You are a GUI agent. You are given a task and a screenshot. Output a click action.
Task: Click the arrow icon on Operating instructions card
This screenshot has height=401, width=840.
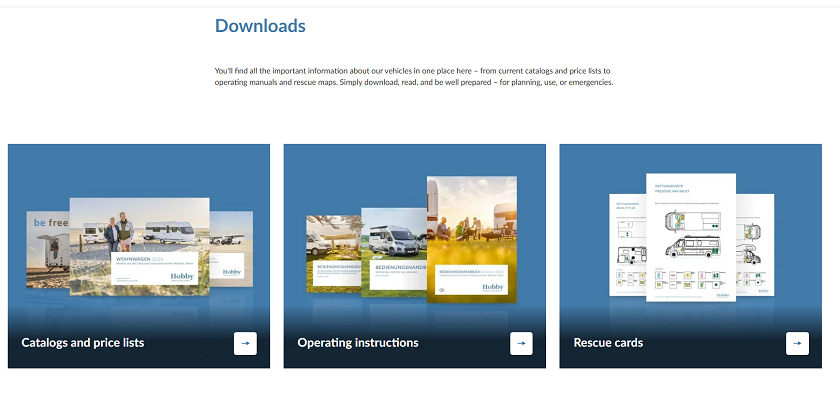pyautogui.click(x=521, y=343)
